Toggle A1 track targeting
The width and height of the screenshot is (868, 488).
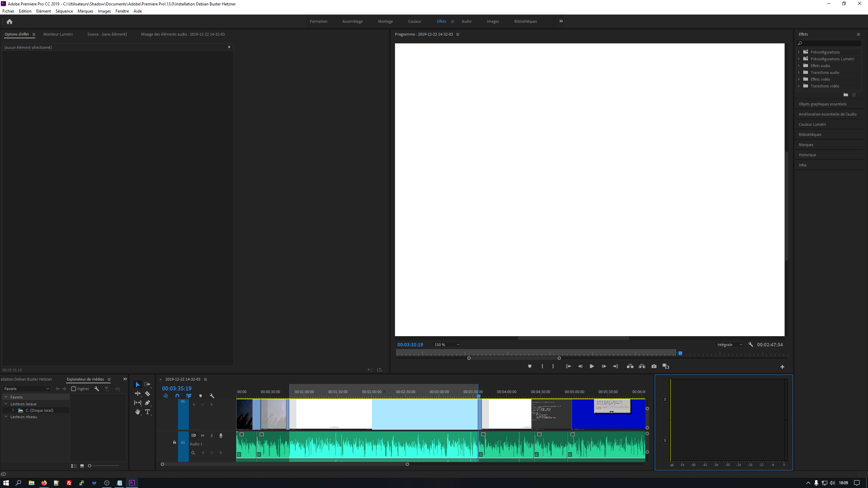tap(183, 446)
